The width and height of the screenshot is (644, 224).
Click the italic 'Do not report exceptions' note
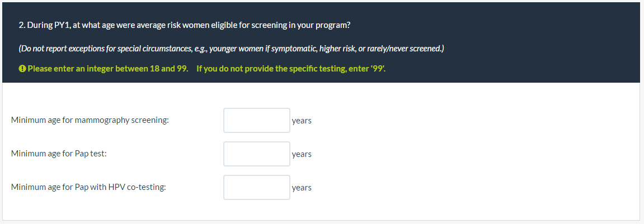point(231,49)
